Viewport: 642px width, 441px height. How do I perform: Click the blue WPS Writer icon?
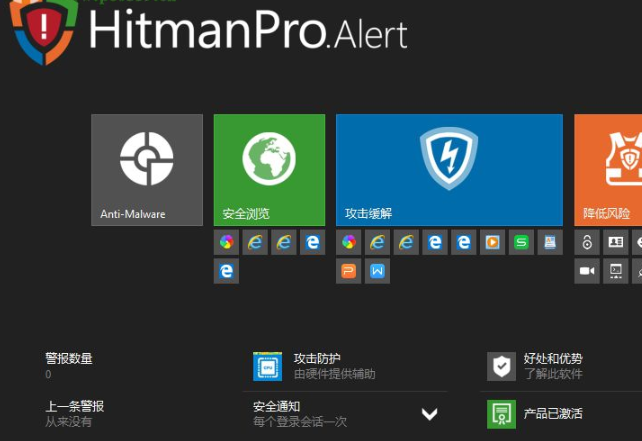click(378, 271)
